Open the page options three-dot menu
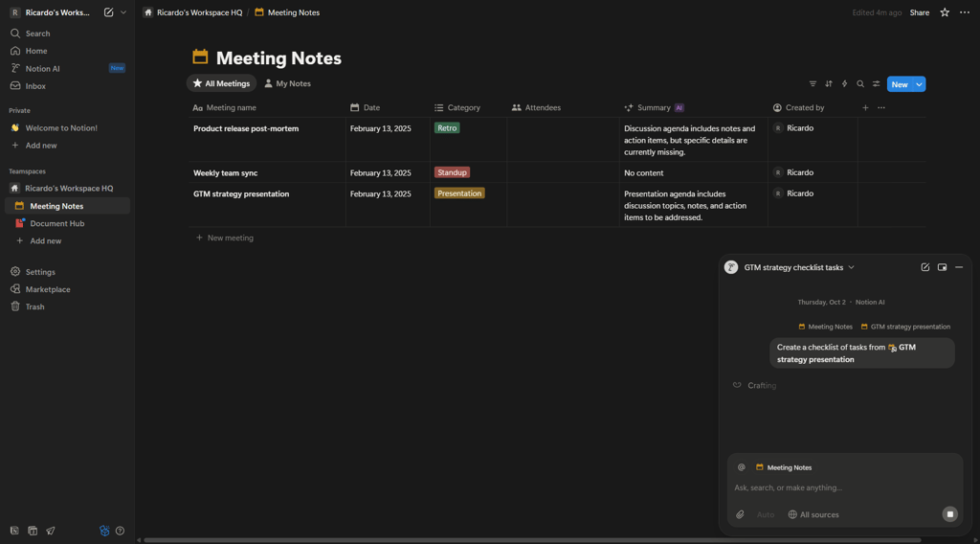The width and height of the screenshot is (980, 544). click(965, 12)
